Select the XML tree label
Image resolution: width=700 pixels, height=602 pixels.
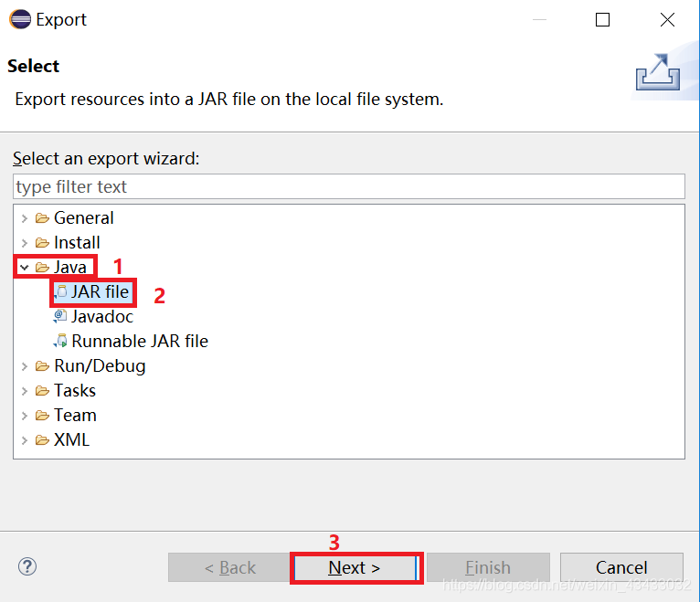pyautogui.click(x=71, y=439)
